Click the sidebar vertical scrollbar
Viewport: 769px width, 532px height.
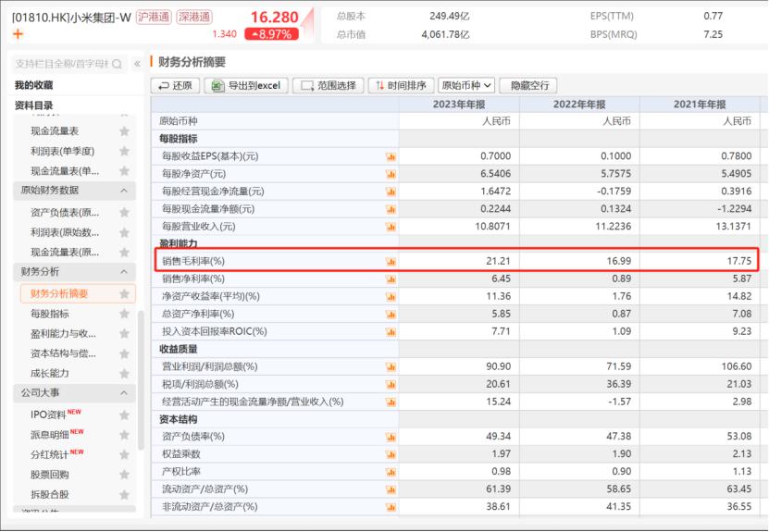point(142,380)
